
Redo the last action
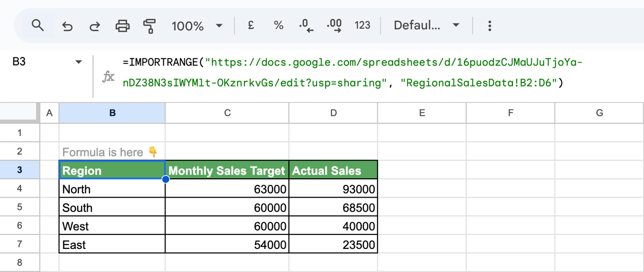pyautogui.click(x=95, y=26)
